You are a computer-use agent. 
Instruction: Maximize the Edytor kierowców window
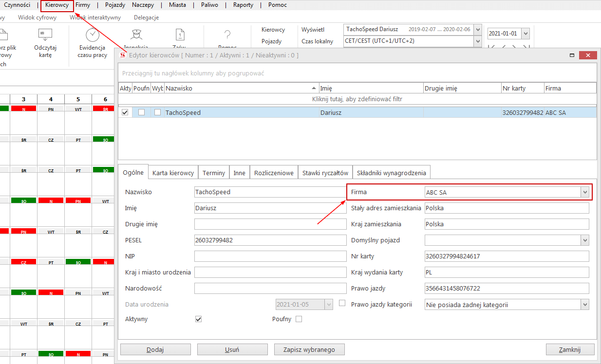click(571, 55)
